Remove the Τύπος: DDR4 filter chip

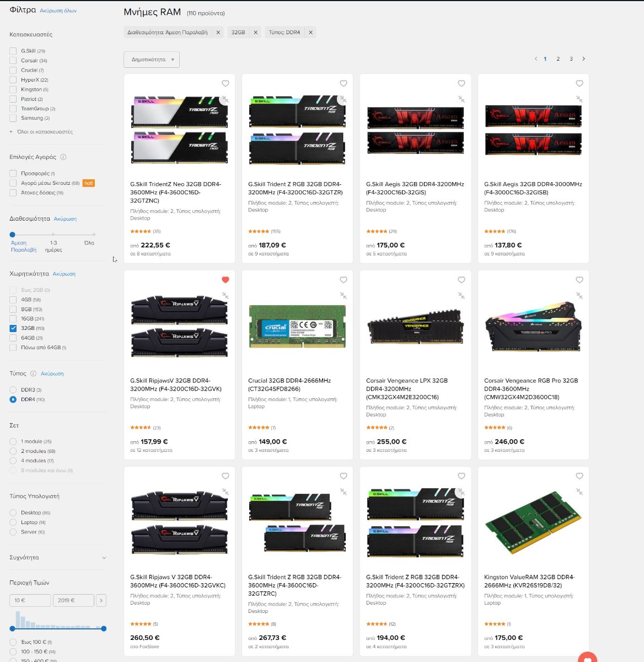pyautogui.click(x=311, y=33)
